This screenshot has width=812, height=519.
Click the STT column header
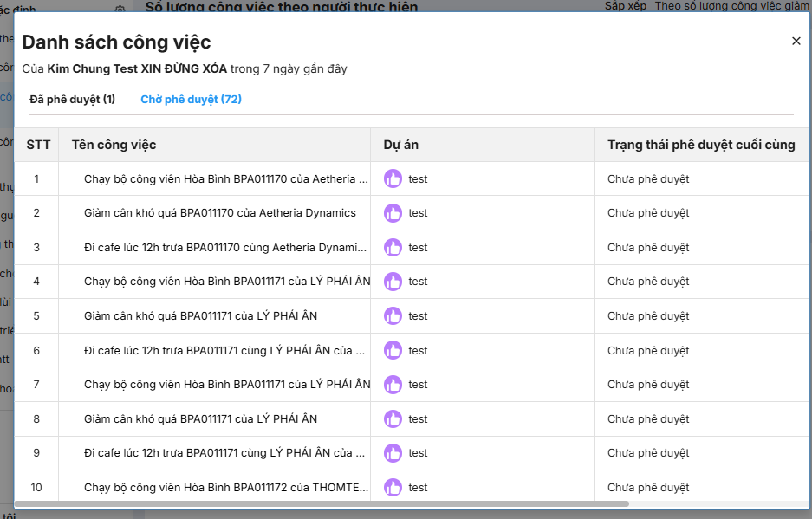click(38, 145)
